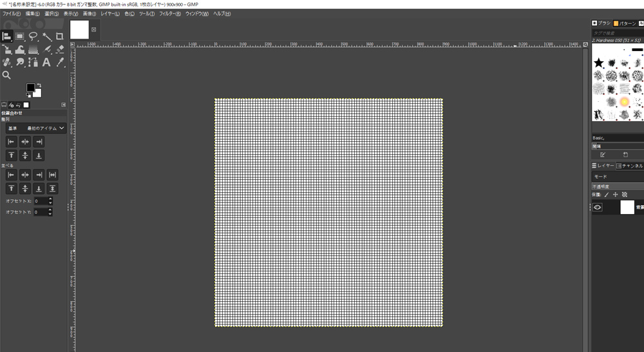
Task: Select the Unified Transform tool
Action: click(6, 50)
